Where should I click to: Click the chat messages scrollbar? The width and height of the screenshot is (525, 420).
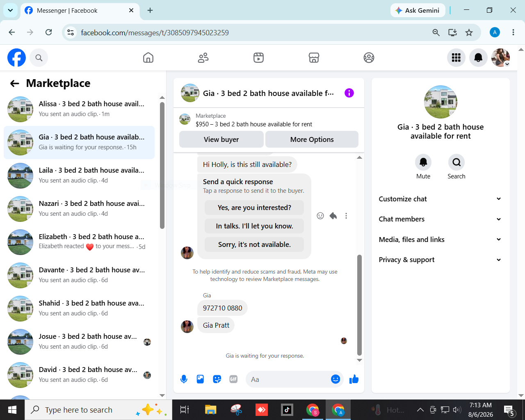359,305
